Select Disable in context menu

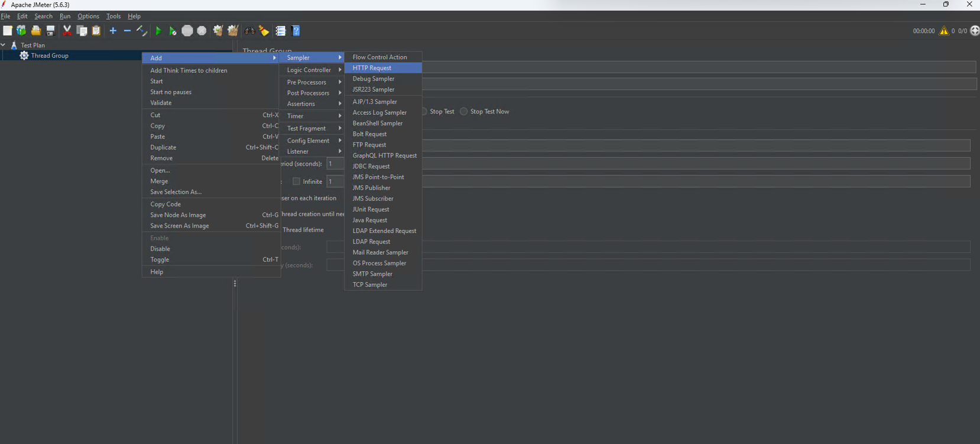(211, 249)
